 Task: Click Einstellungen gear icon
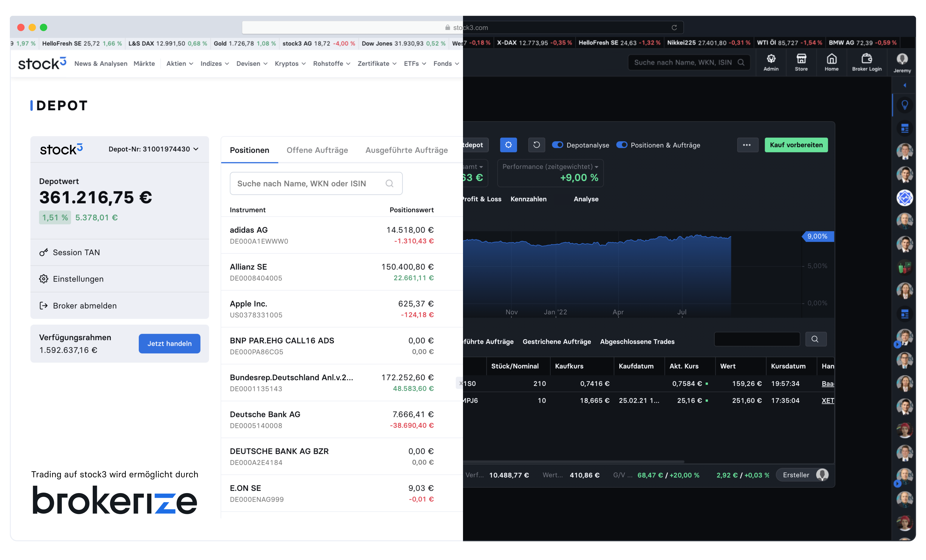click(x=44, y=279)
